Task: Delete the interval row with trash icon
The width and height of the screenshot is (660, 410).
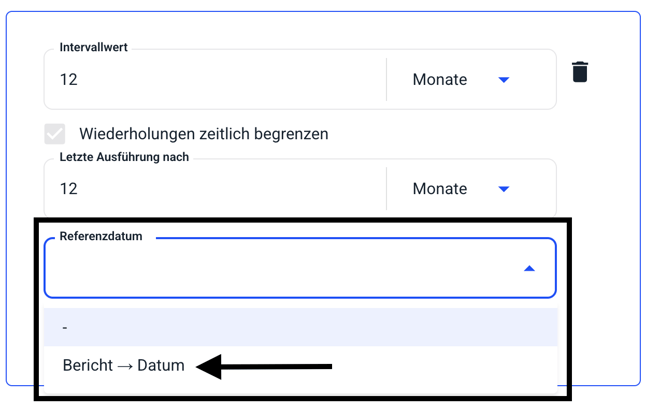Action: click(580, 72)
